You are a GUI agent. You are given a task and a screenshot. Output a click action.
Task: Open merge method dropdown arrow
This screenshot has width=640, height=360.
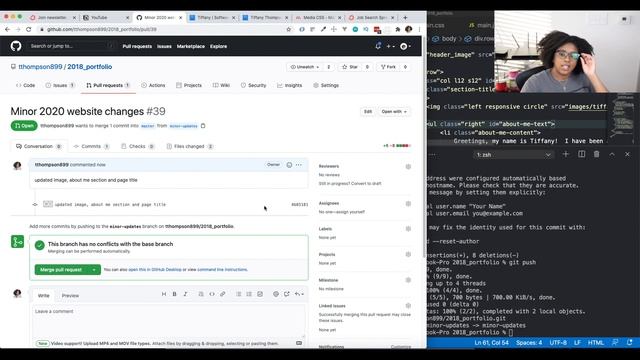[94, 270]
